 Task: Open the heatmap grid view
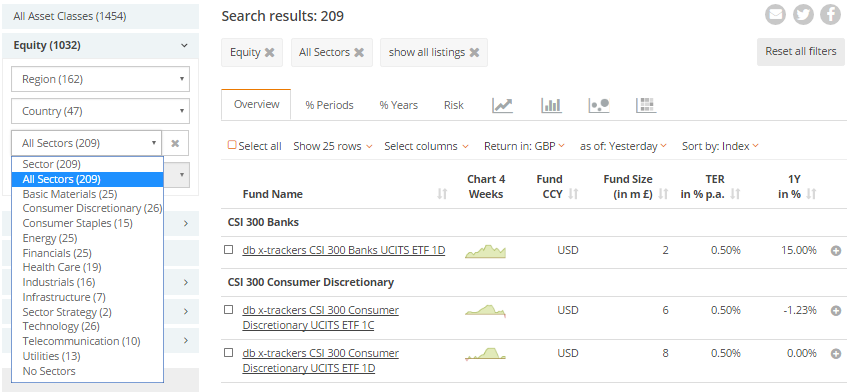pos(646,105)
